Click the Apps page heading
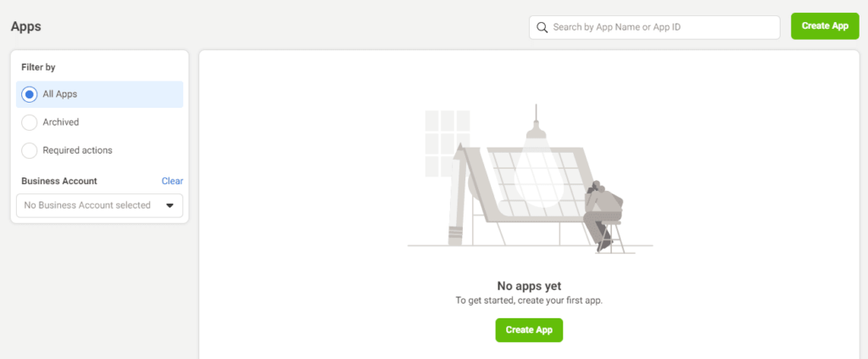This screenshot has width=868, height=359. coord(26,26)
